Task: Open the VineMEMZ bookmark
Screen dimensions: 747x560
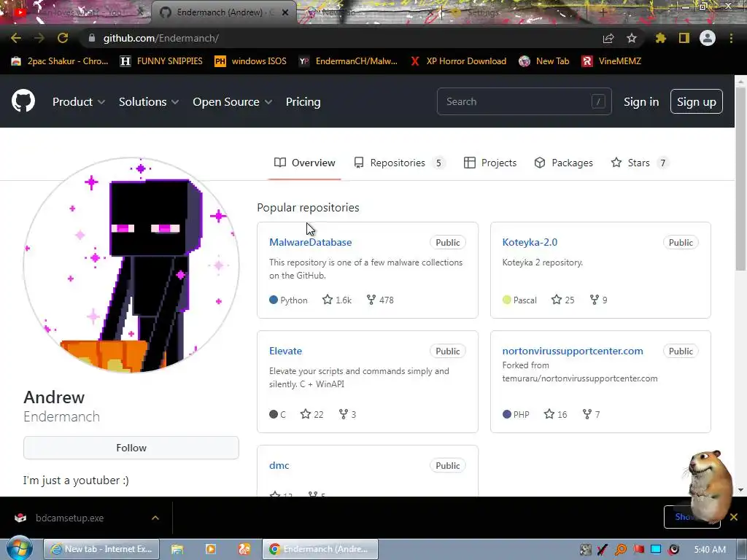Action: [612, 61]
